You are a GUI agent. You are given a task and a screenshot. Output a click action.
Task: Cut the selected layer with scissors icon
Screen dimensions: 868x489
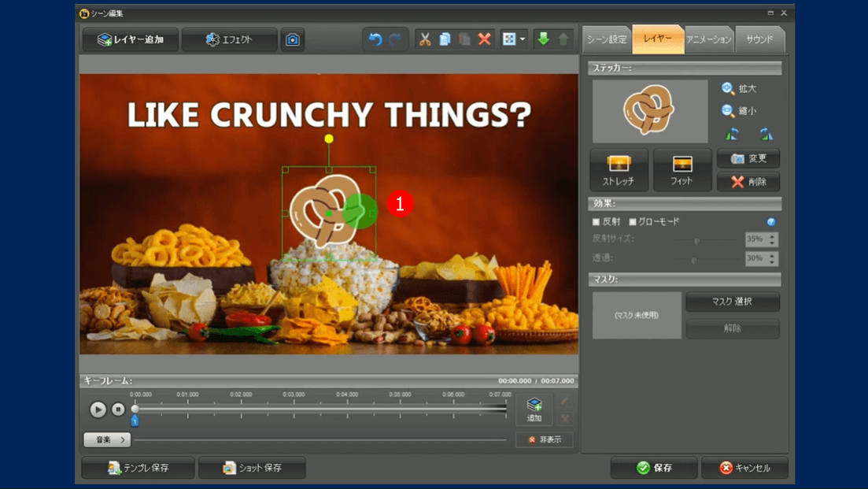tap(425, 39)
